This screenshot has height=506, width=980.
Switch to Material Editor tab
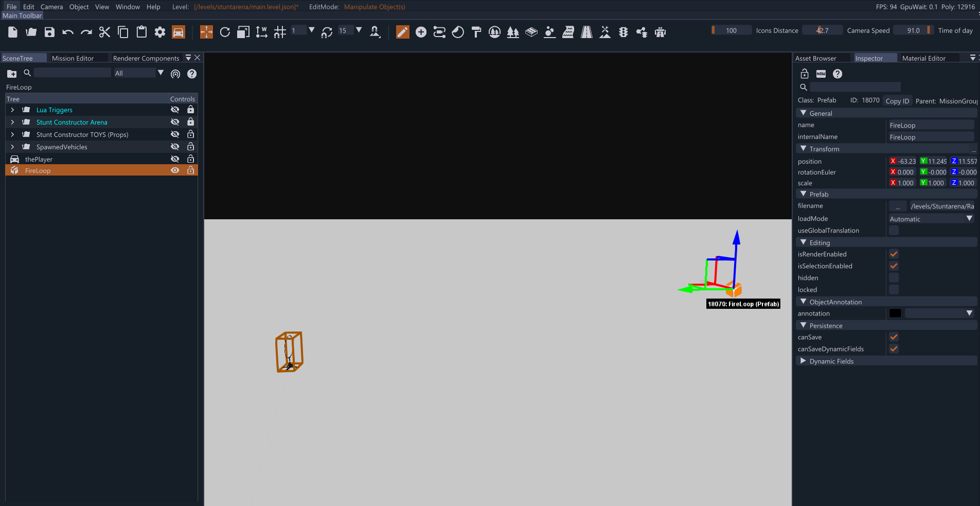point(924,58)
